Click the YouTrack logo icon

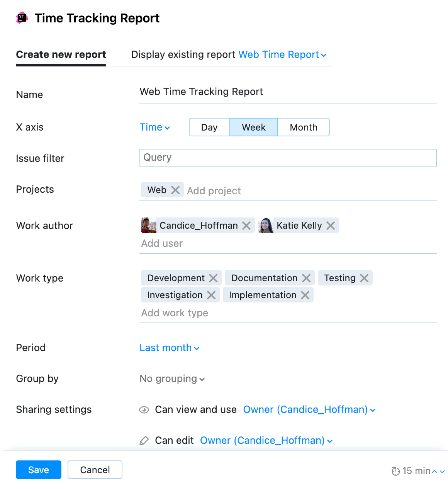coord(22,18)
